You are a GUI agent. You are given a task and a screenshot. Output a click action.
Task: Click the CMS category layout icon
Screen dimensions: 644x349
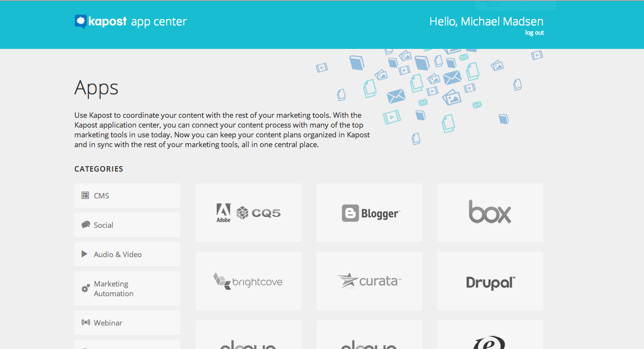(85, 196)
